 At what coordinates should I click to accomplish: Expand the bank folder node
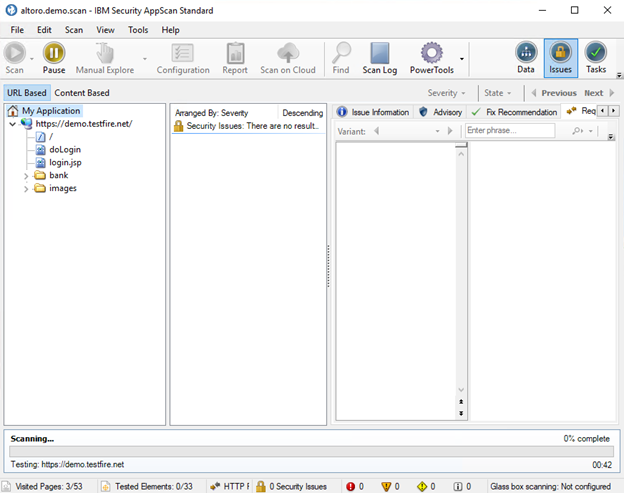[x=26, y=176]
